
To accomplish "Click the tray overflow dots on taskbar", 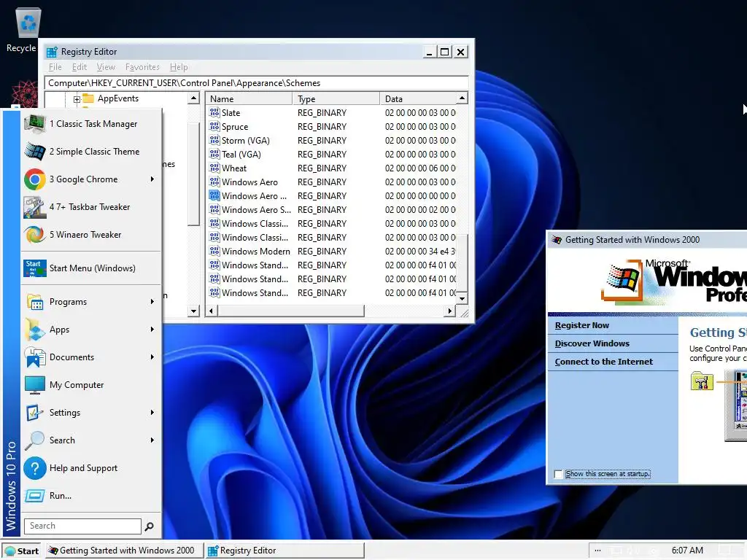I will 597,551.
